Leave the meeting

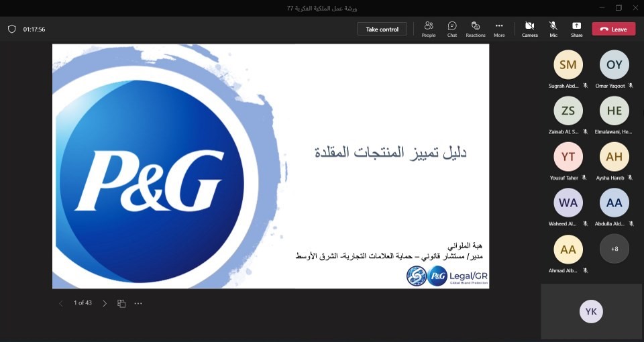[x=614, y=29]
